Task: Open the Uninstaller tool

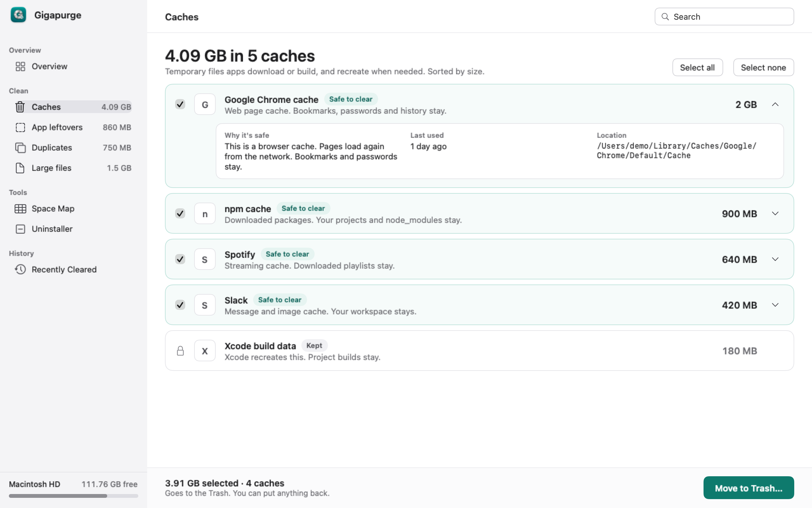Action: pyautogui.click(x=73, y=229)
